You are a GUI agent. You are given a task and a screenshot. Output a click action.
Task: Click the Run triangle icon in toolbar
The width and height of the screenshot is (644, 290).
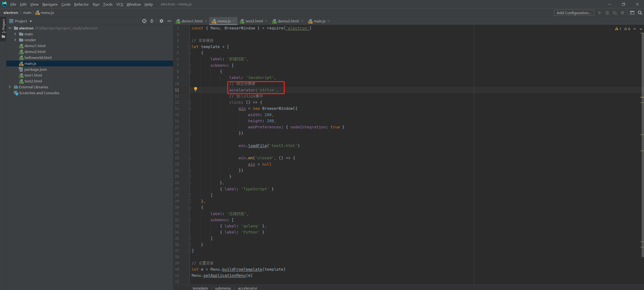click(600, 13)
